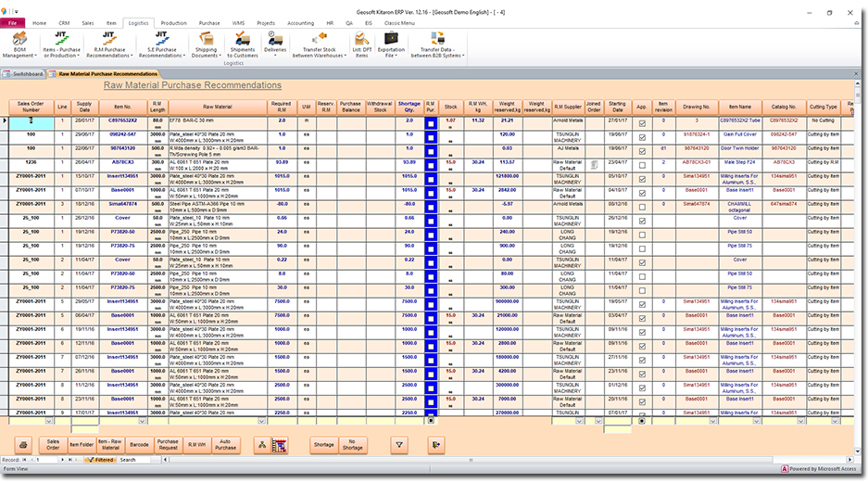Screen dimensions: 868x483
Task: Click the note icon in Joined Order of row 1236
Action: pyautogui.click(x=594, y=165)
